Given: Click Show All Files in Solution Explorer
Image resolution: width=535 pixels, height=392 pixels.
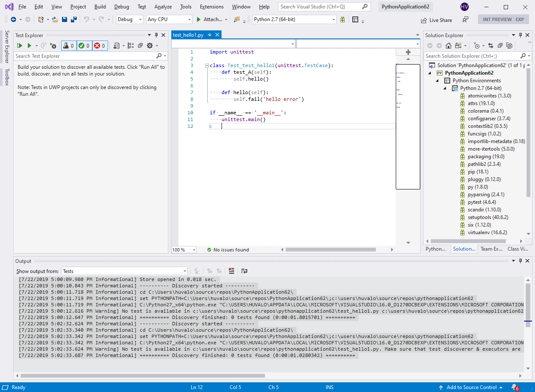Looking at the screenshot, I should pos(509,46).
